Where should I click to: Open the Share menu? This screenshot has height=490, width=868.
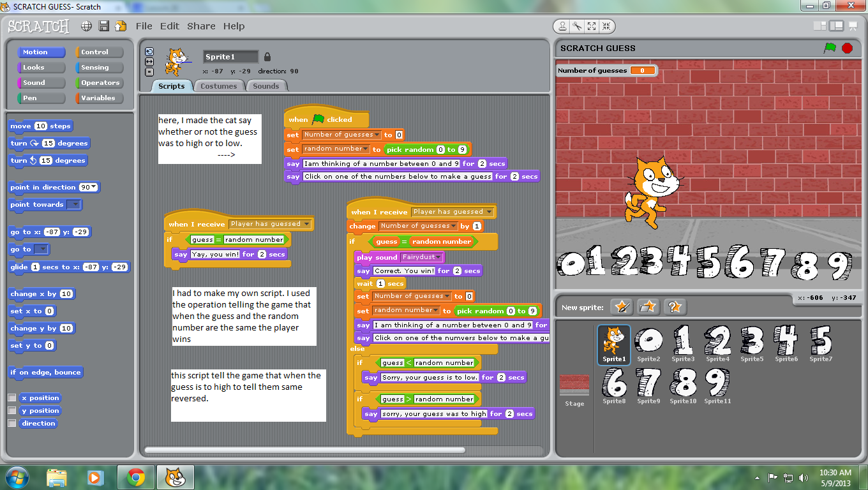201,26
